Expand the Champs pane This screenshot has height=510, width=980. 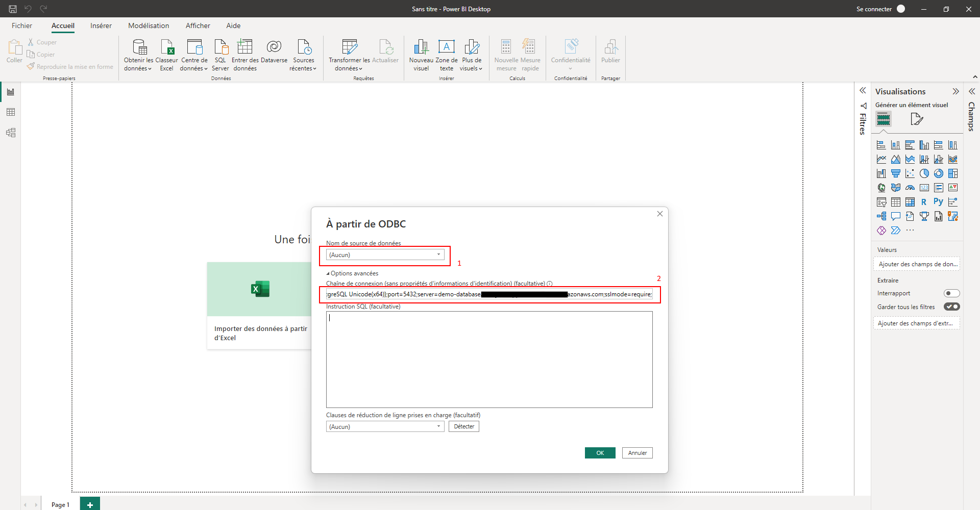pos(972,91)
